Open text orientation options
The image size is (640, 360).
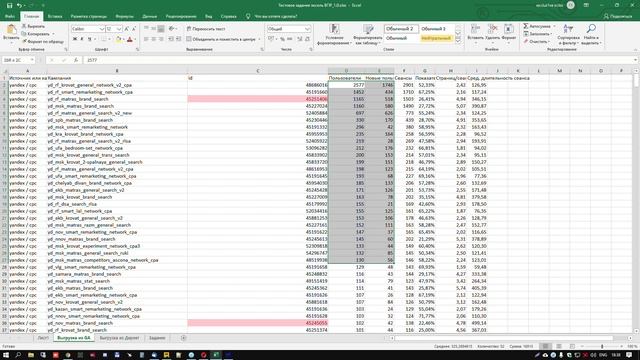pos(171,29)
